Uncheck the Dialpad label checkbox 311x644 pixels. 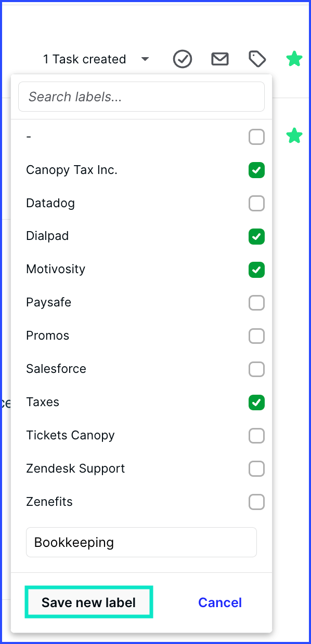[256, 236]
